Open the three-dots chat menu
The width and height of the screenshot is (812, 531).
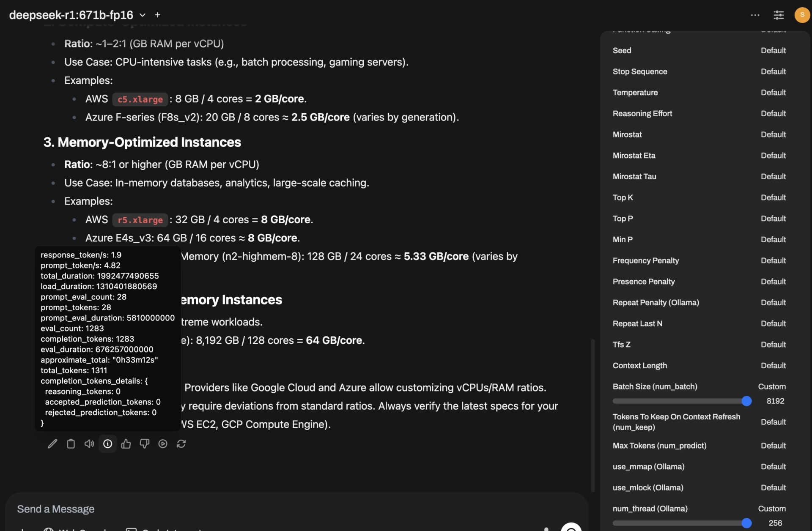(x=755, y=15)
